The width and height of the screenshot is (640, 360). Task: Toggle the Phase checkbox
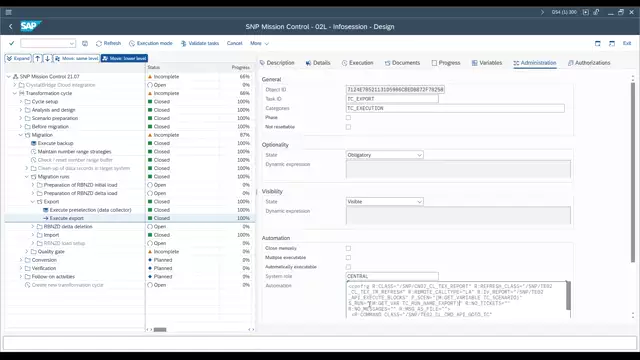click(x=348, y=118)
